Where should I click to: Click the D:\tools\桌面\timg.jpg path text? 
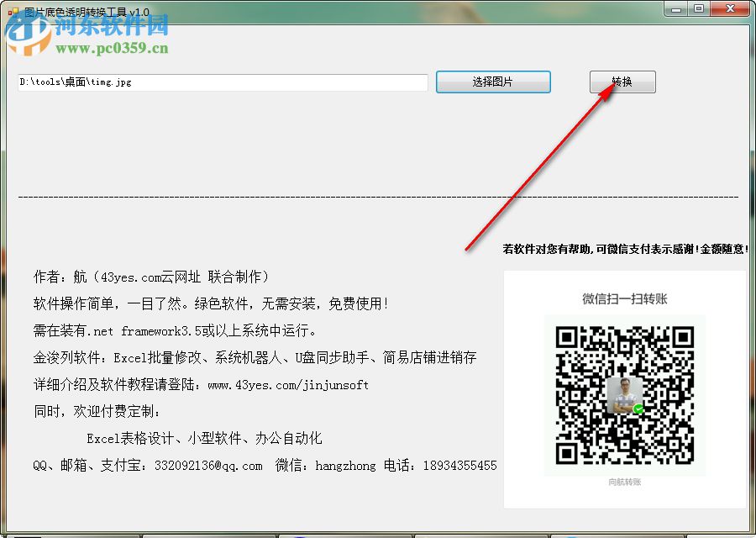[71, 82]
